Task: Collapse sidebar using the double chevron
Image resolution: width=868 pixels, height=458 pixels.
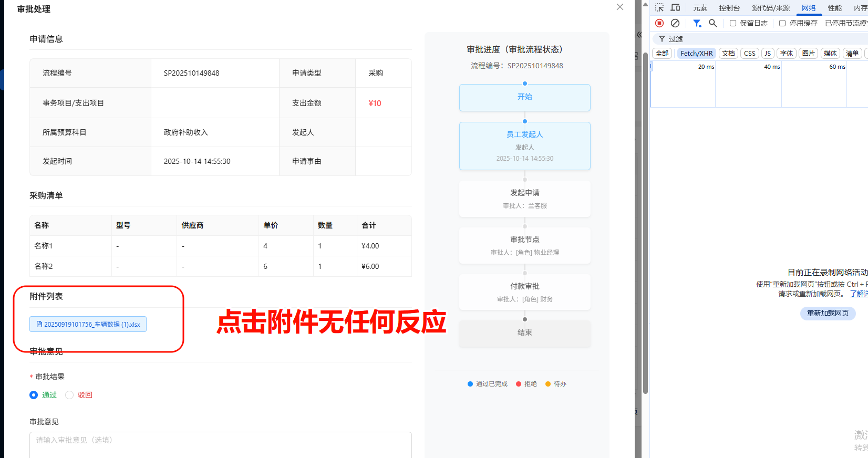Action: point(638,35)
